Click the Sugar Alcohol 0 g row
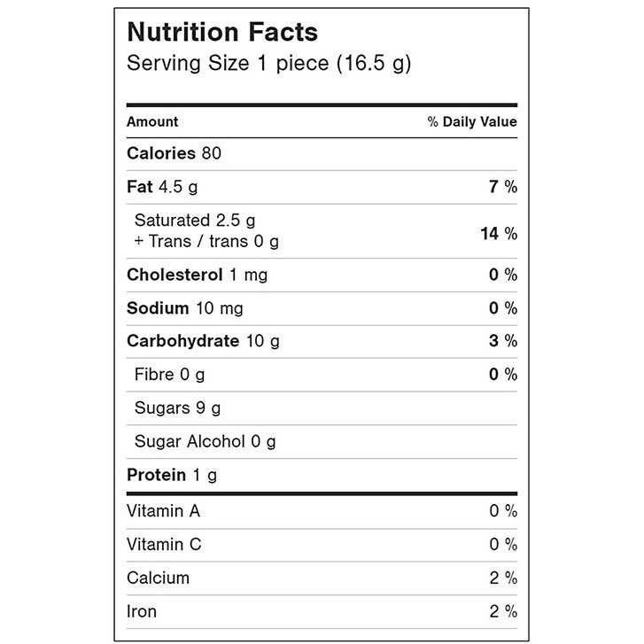 (x=322, y=442)
